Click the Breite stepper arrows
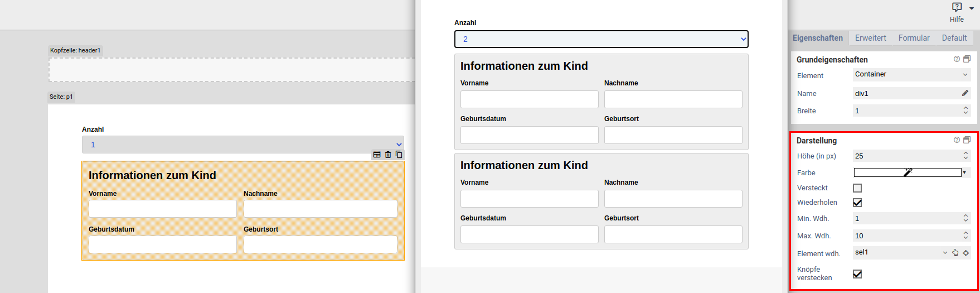This screenshot has height=293, width=980. (x=966, y=111)
